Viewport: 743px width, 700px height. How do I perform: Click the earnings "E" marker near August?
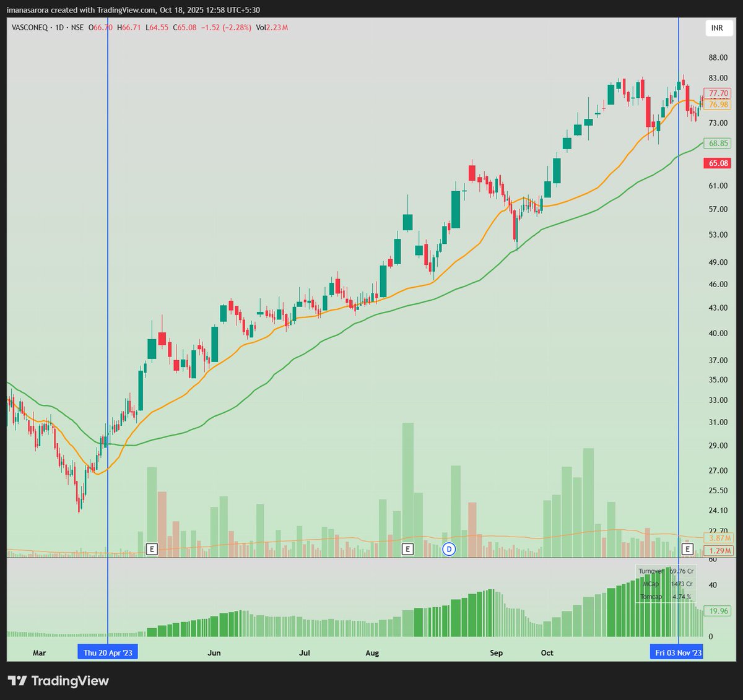[409, 548]
